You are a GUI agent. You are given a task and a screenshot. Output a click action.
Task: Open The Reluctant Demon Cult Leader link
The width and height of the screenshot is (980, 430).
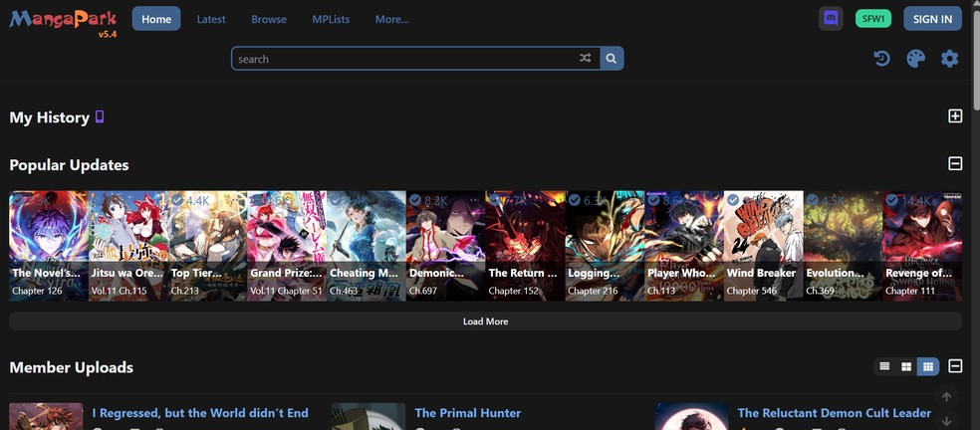point(835,412)
